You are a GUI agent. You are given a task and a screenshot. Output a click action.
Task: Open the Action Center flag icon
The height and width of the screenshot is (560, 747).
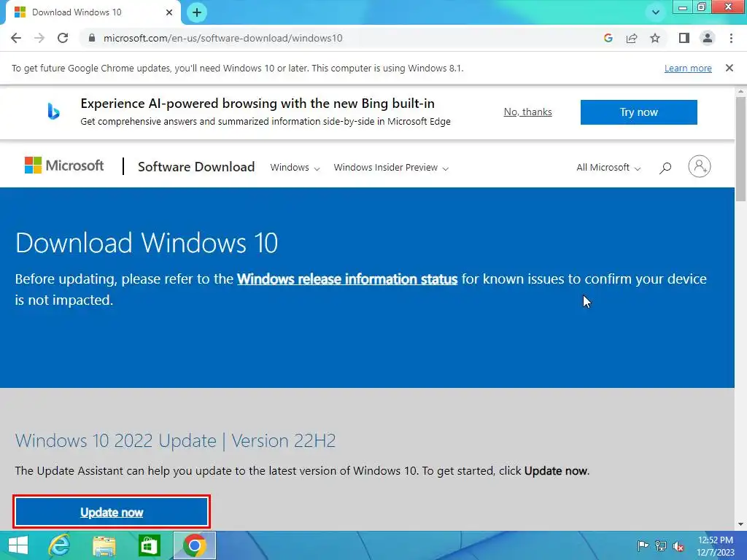(x=643, y=545)
